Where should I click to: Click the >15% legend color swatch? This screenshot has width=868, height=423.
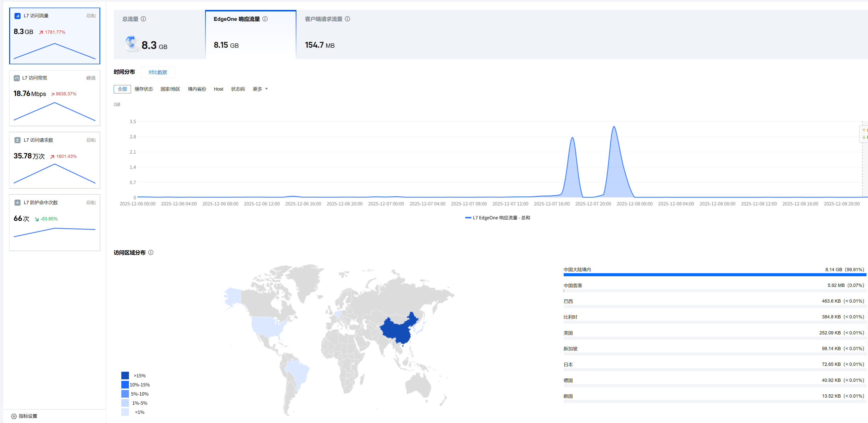(x=125, y=376)
